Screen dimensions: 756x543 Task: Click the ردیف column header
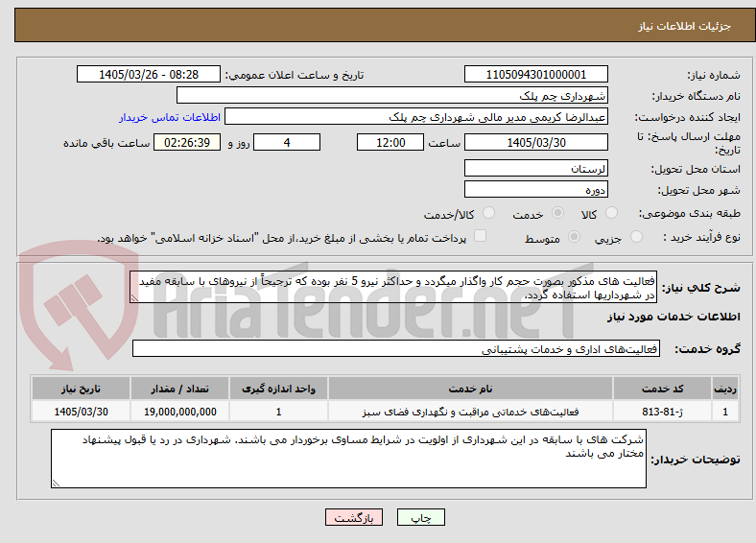pyautogui.click(x=725, y=389)
